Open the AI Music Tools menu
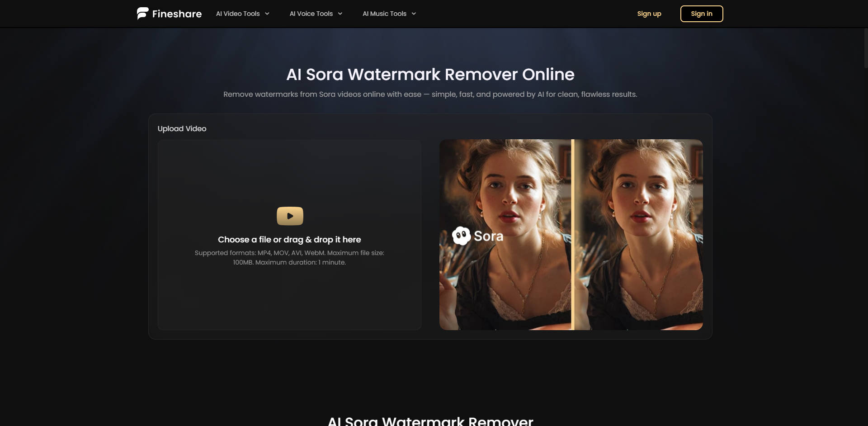Viewport: 868px width, 426px height. pos(384,14)
